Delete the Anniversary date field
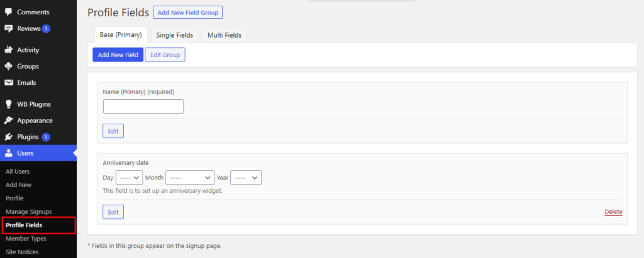644x258 pixels. [x=613, y=212]
